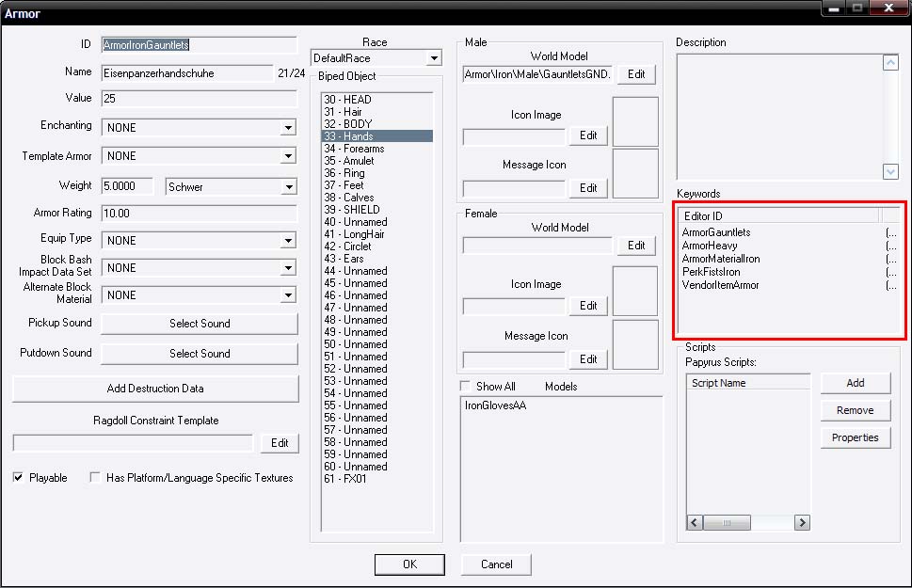The image size is (912, 588).
Task: Click the Value input field
Action: click(x=199, y=99)
